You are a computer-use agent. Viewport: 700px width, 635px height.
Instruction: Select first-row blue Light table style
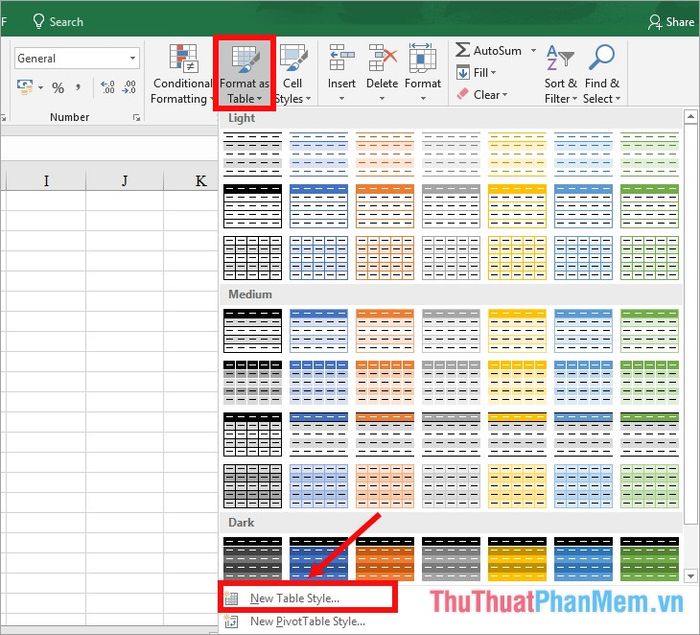point(319,154)
